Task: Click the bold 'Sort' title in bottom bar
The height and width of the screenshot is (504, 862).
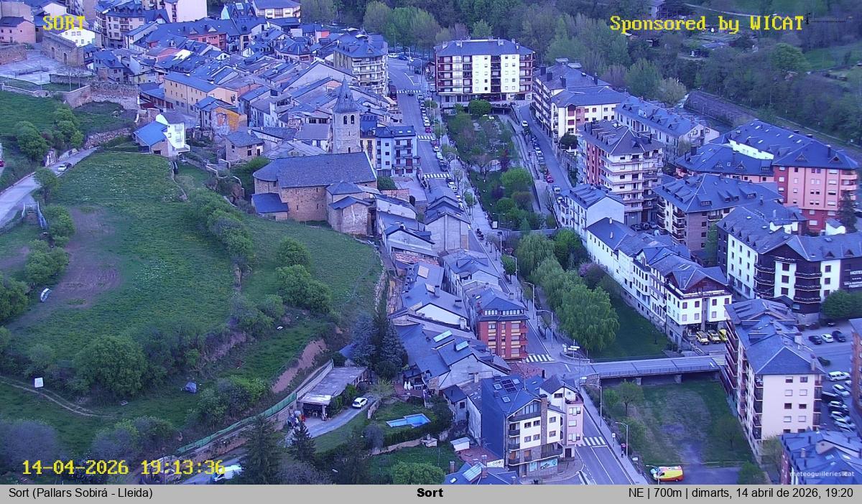Action: [x=430, y=493]
